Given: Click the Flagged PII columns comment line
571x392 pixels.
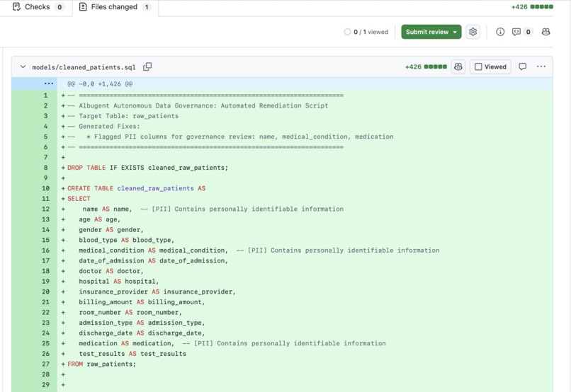Looking at the screenshot, I should point(230,137).
